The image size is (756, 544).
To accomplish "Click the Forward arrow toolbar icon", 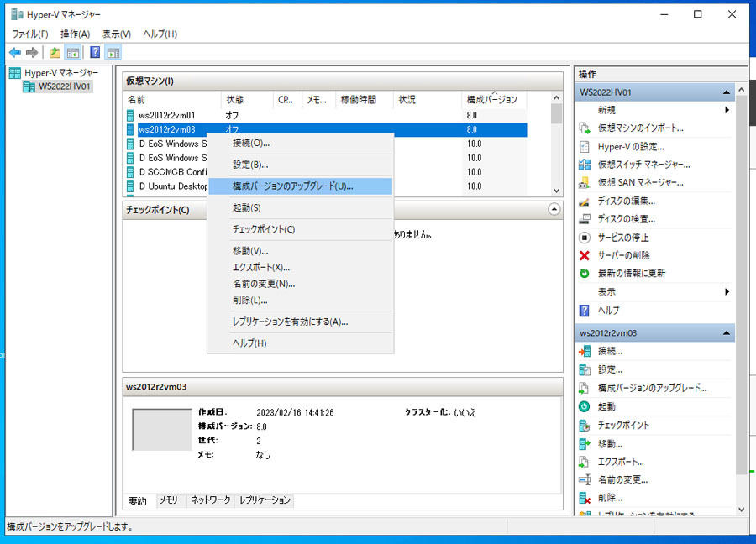I will pyautogui.click(x=32, y=52).
